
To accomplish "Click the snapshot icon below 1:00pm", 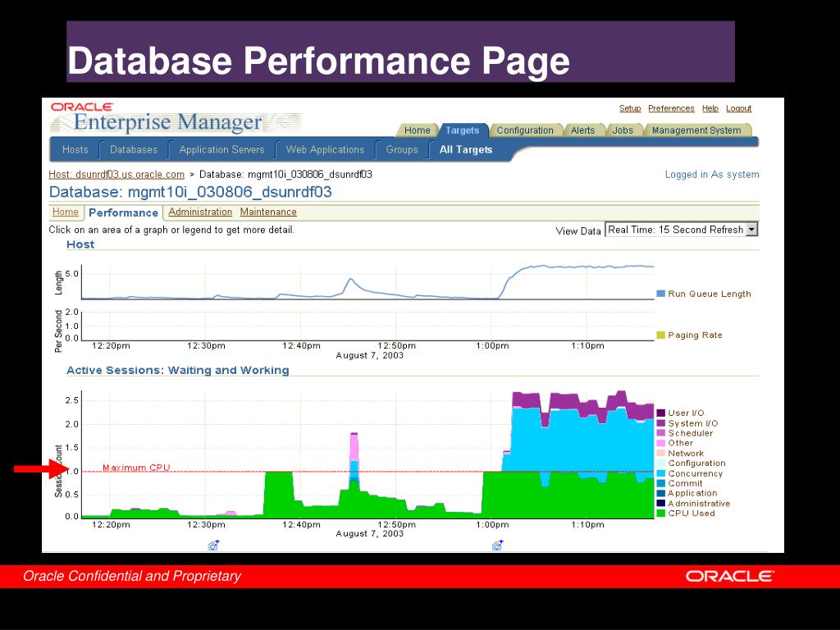I will pos(497,546).
